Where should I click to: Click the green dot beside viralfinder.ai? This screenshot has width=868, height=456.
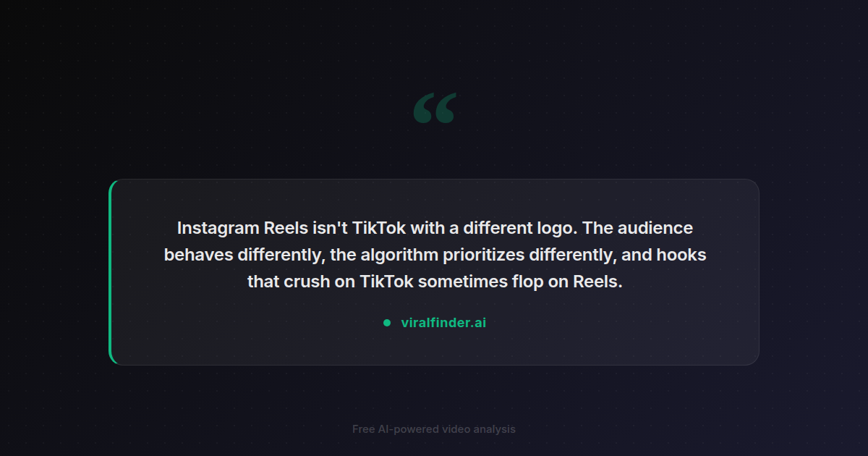(387, 323)
